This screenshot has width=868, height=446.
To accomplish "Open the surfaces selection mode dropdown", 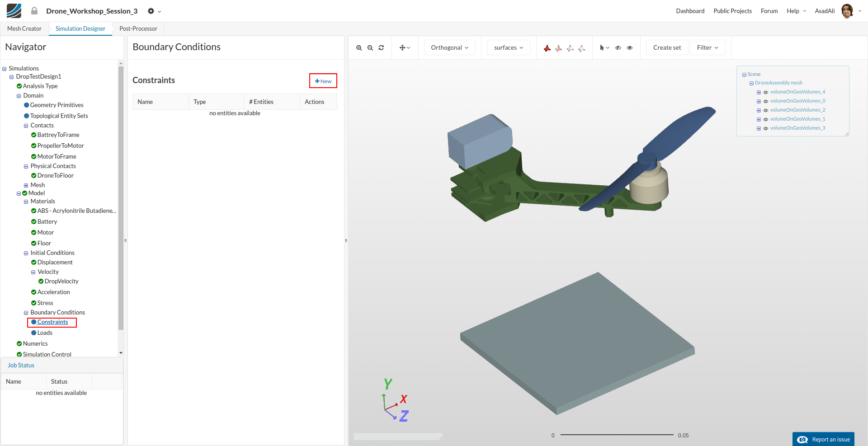I will coord(508,48).
